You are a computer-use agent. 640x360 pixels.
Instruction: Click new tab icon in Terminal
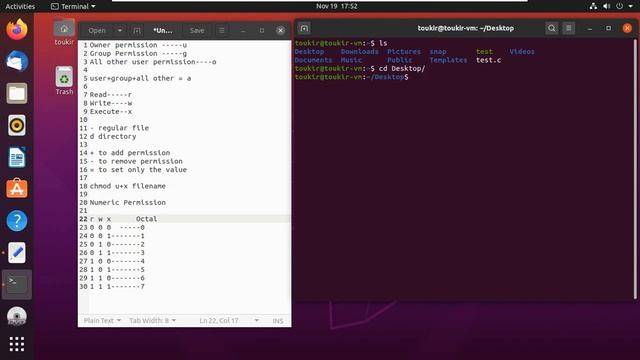pos(304,28)
